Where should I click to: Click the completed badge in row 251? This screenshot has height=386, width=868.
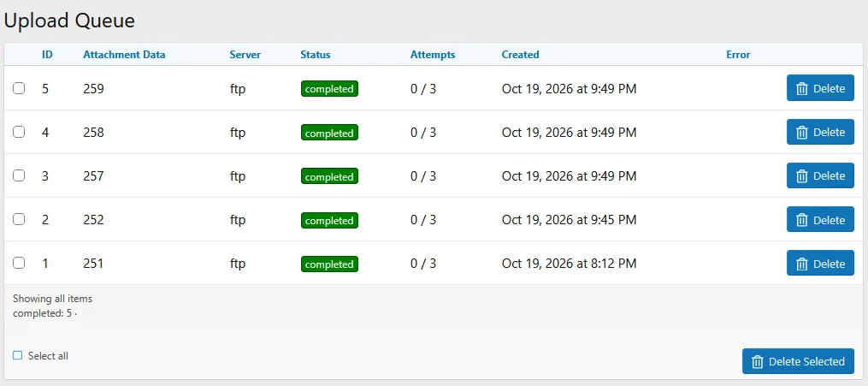pos(329,264)
